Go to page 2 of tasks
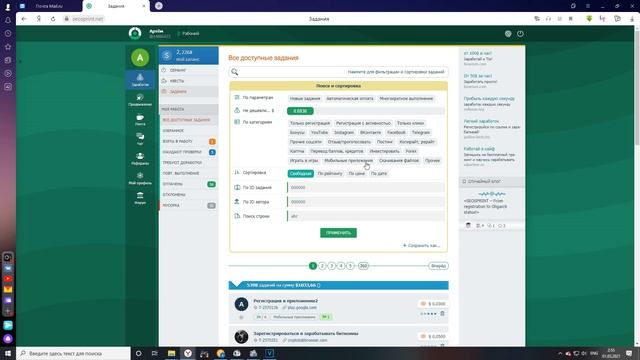 tap(322, 266)
